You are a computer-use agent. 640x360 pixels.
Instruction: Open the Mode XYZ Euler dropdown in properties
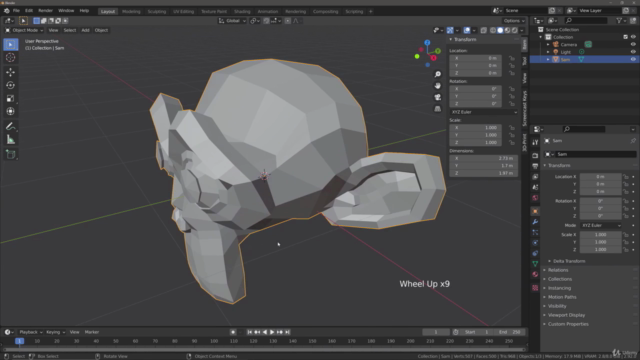coord(601,225)
